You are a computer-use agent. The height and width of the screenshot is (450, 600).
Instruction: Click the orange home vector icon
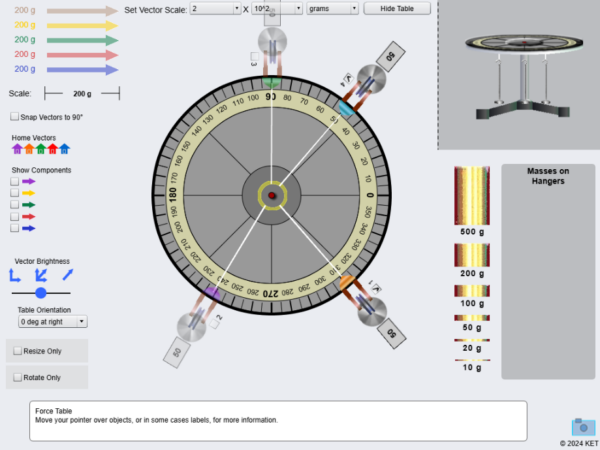click(29, 149)
